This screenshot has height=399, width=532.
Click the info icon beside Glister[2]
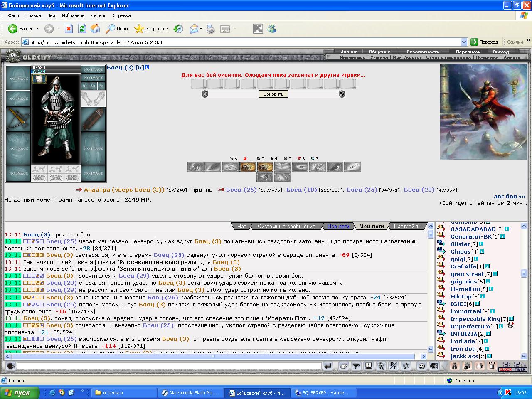(481, 244)
